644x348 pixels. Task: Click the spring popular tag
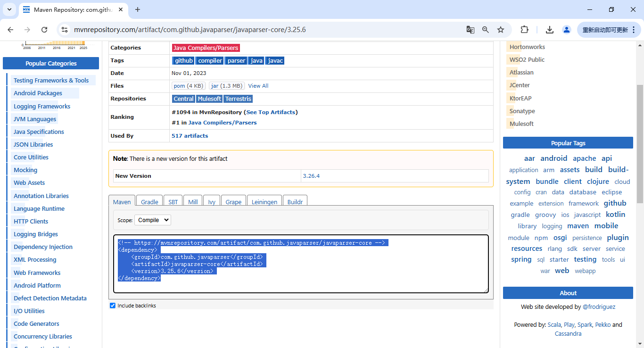pyautogui.click(x=521, y=259)
